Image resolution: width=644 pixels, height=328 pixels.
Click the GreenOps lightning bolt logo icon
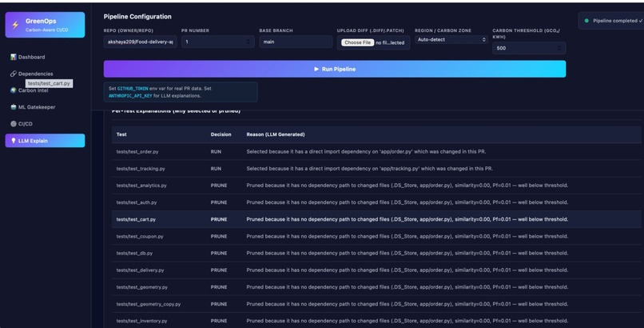click(x=15, y=25)
